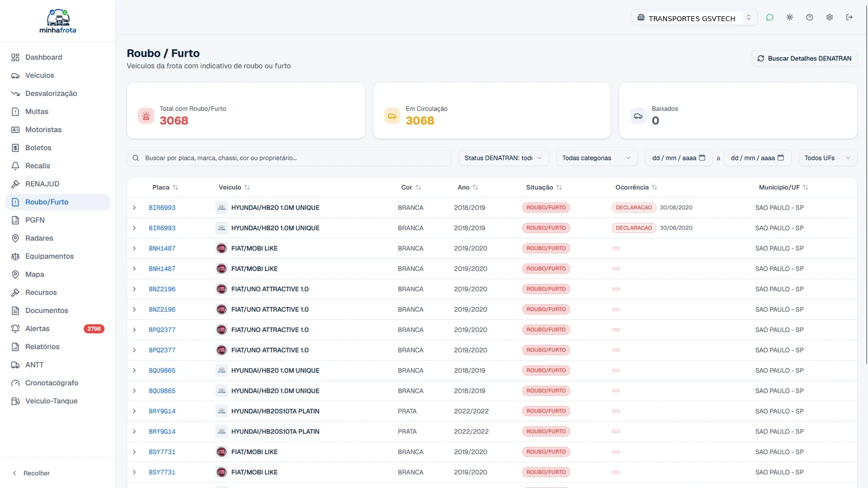868x488 pixels.
Task: Click the Veículo-Tanque sidebar item
Action: point(58,401)
